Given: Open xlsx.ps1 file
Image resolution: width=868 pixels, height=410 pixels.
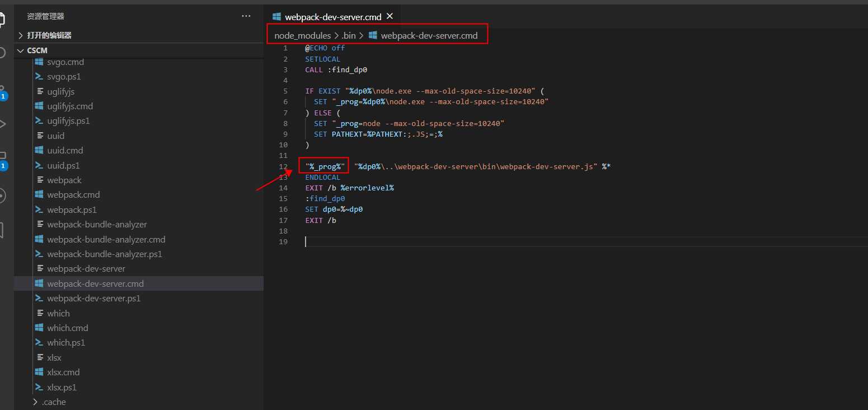Looking at the screenshot, I should (x=62, y=387).
